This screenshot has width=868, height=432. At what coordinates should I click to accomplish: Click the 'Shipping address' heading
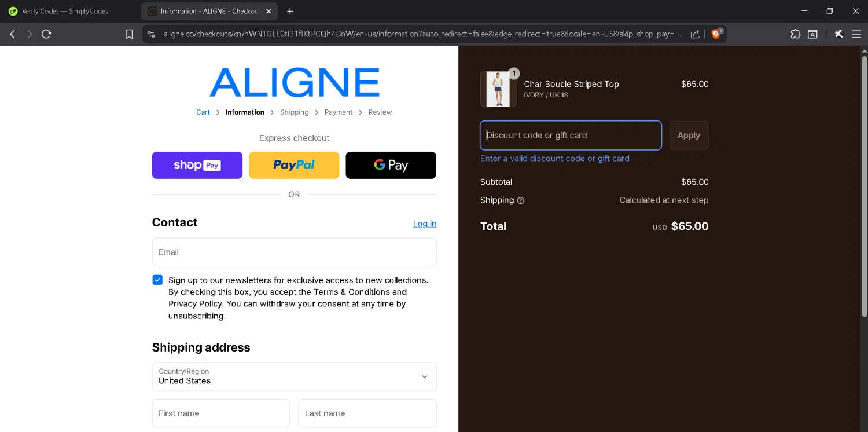[201, 347]
